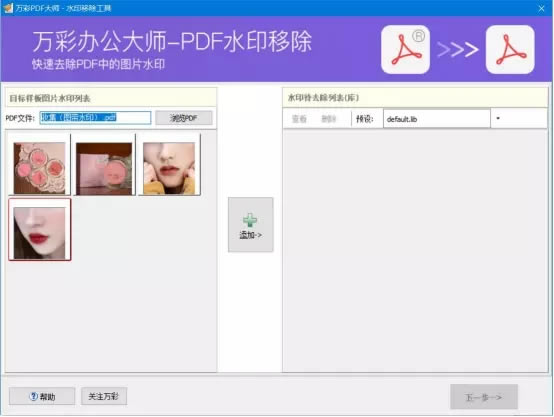Click the 目标样板图片水印列表 panel header
This screenshot has width=554, height=417.
click(111, 98)
